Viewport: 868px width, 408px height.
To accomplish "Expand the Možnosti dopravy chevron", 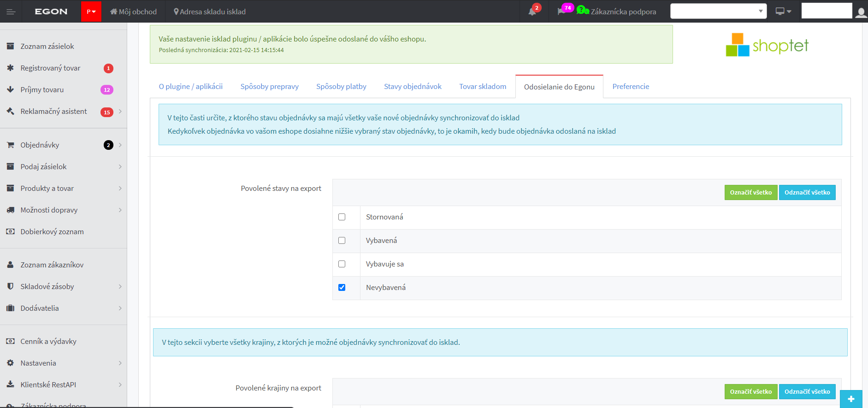I will [x=120, y=210].
